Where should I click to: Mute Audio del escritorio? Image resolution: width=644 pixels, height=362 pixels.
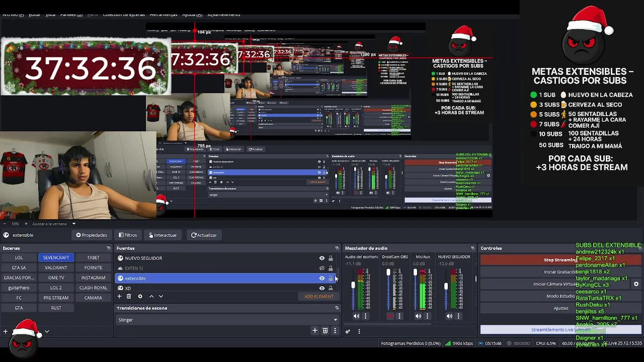click(x=356, y=316)
